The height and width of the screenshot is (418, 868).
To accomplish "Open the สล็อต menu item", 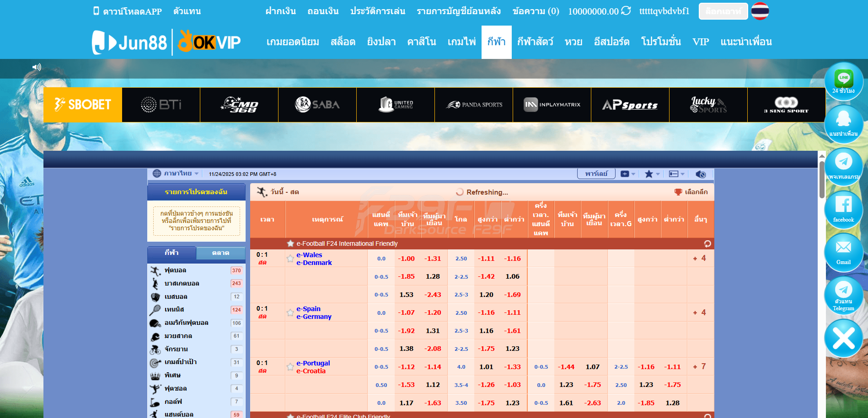I will pos(343,42).
